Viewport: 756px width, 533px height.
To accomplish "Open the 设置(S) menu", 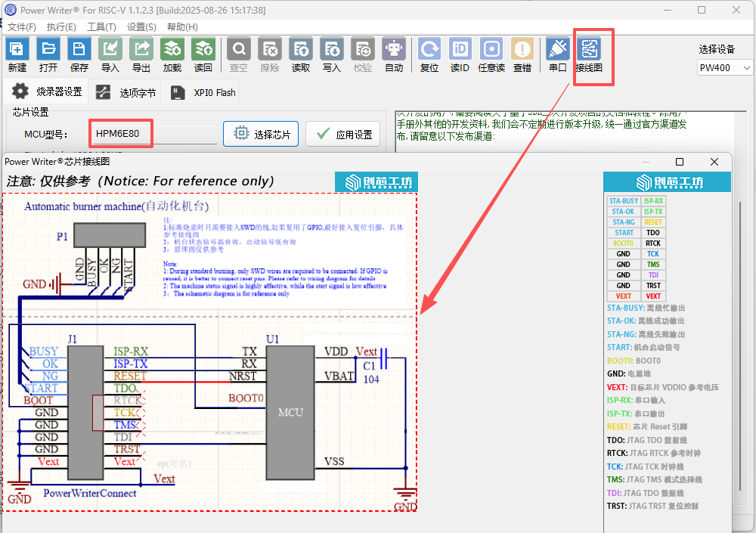I will pos(141,27).
